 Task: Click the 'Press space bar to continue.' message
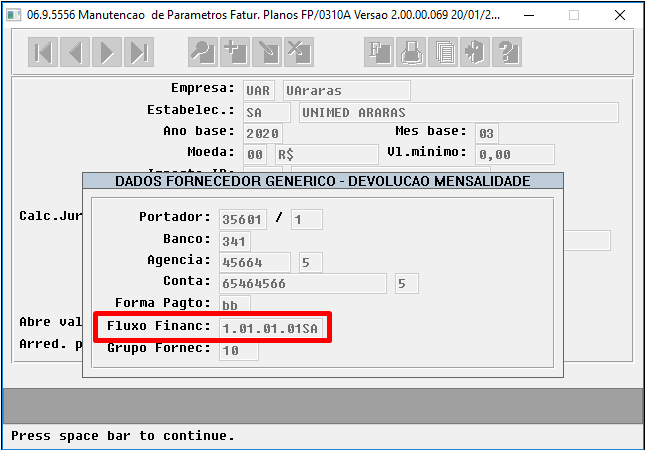(123, 436)
